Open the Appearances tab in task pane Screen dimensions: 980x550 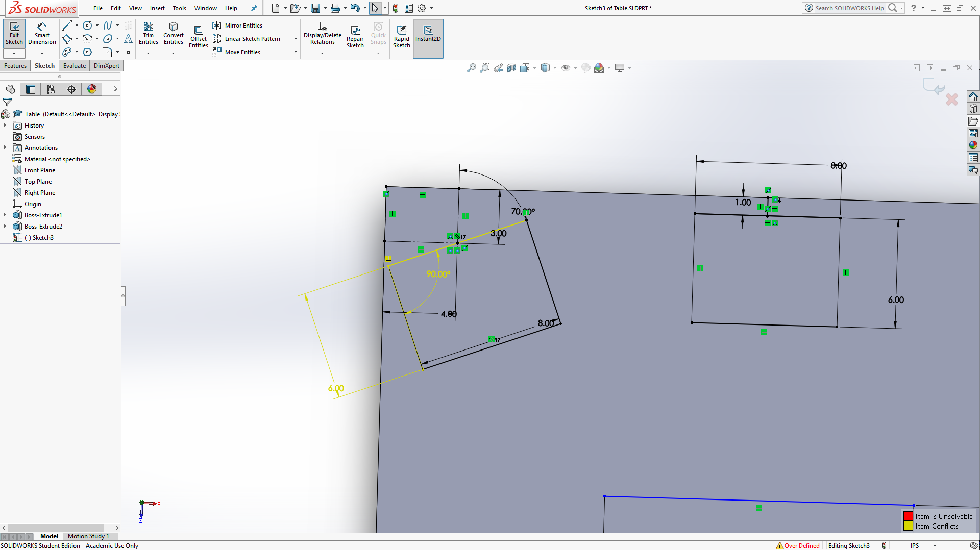click(973, 145)
